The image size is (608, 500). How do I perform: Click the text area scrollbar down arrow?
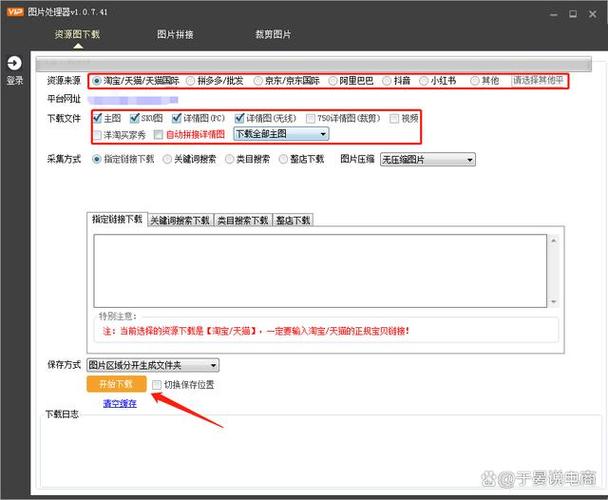(x=554, y=301)
